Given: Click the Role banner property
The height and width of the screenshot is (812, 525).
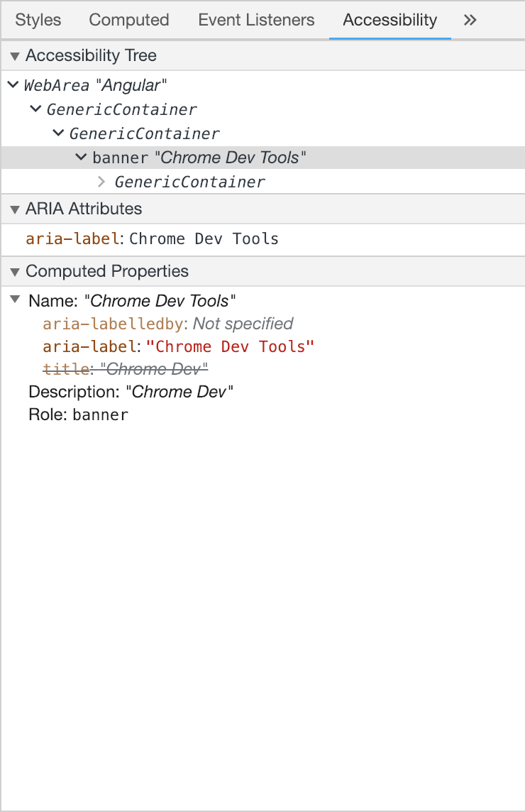Looking at the screenshot, I should point(78,415).
